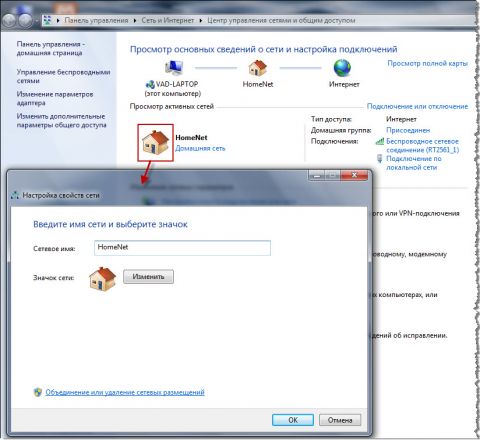Image resolution: width=480 pixels, height=440 pixels.
Task: Open the Объединение или удаление сетевых размещений link
Action: tap(125, 392)
